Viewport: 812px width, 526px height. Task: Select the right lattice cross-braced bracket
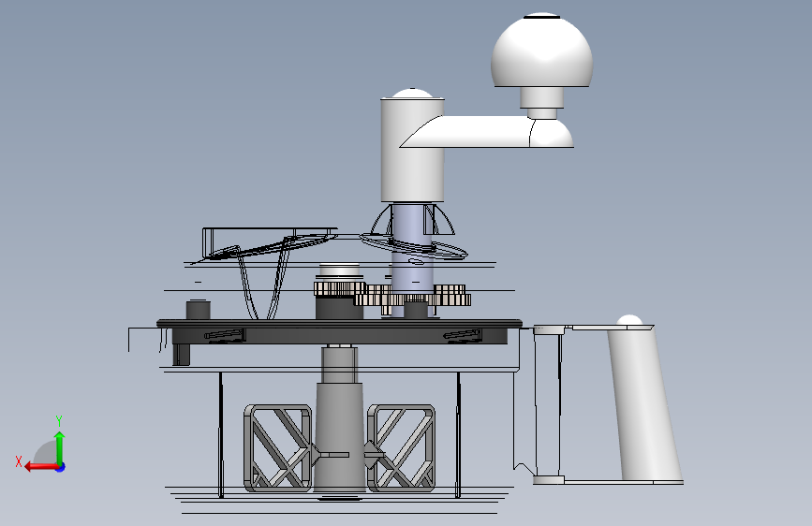coord(401,447)
